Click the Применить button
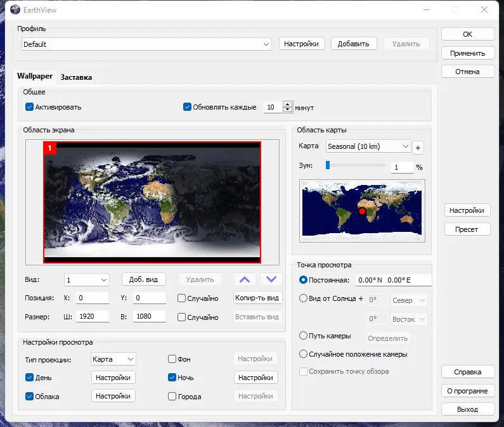 (x=468, y=53)
